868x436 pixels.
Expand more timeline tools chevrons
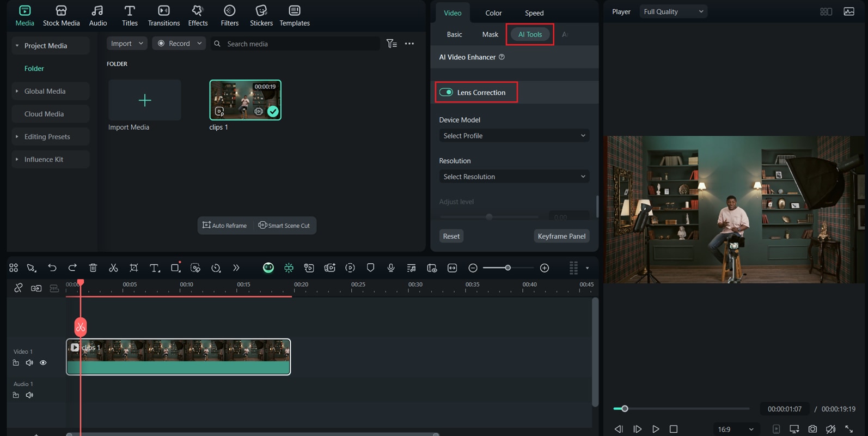click(236, 268)
